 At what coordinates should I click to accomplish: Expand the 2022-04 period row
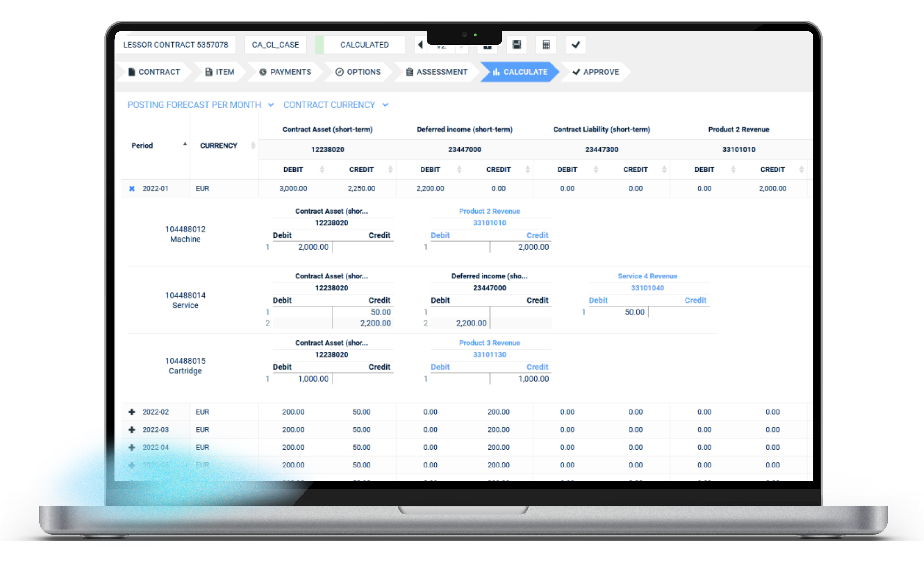click(x=132, y=447)
